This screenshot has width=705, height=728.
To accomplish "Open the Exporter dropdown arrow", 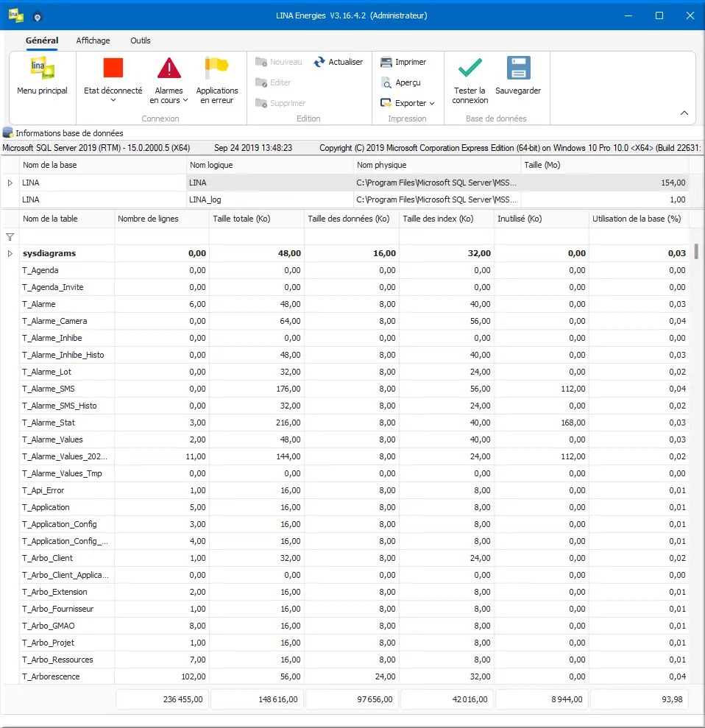I will tap(432, 103).
